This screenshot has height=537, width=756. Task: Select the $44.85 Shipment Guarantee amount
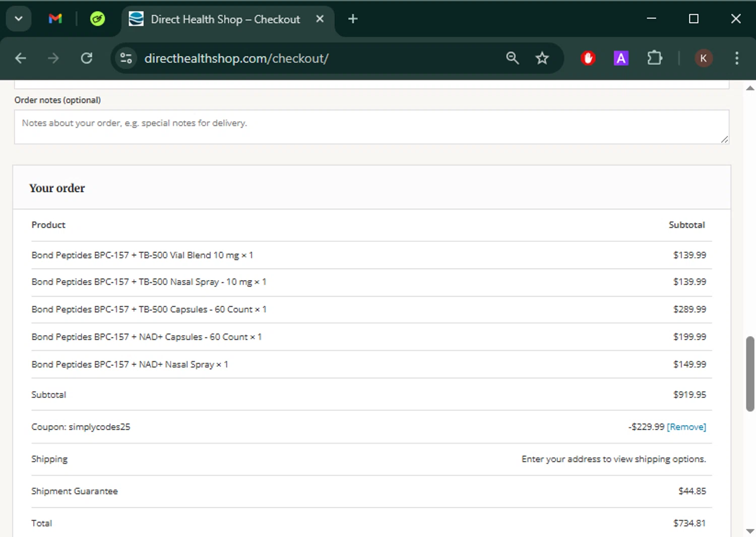[x=692, y=491]
